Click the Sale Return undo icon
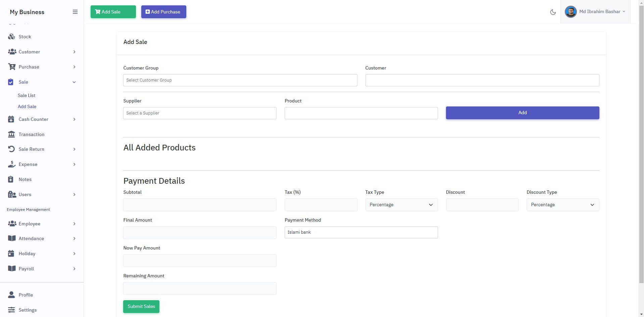The image size is (644, 317). pyautogui.click(x=11, y=149)
